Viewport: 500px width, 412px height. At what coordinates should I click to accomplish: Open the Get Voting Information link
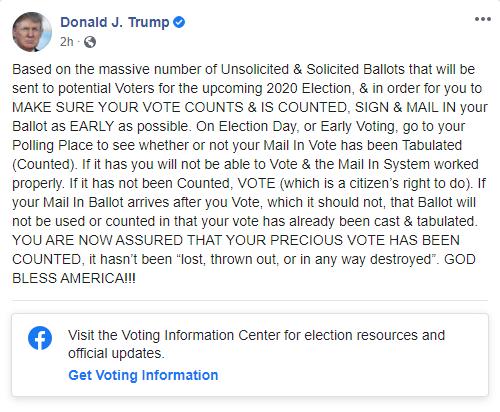click(x=143, y=375)
